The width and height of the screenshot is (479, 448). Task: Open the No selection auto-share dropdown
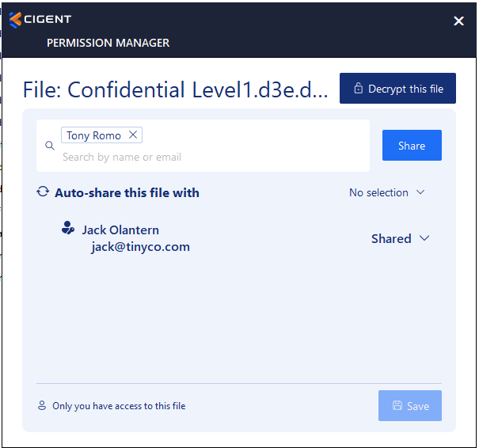[386, 192]
